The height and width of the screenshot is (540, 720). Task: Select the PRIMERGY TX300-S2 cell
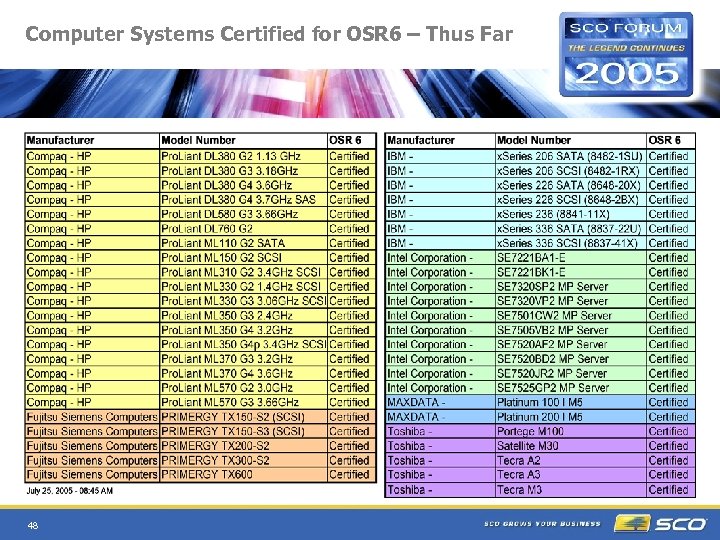pyautogui.click(x=243, y=460)
